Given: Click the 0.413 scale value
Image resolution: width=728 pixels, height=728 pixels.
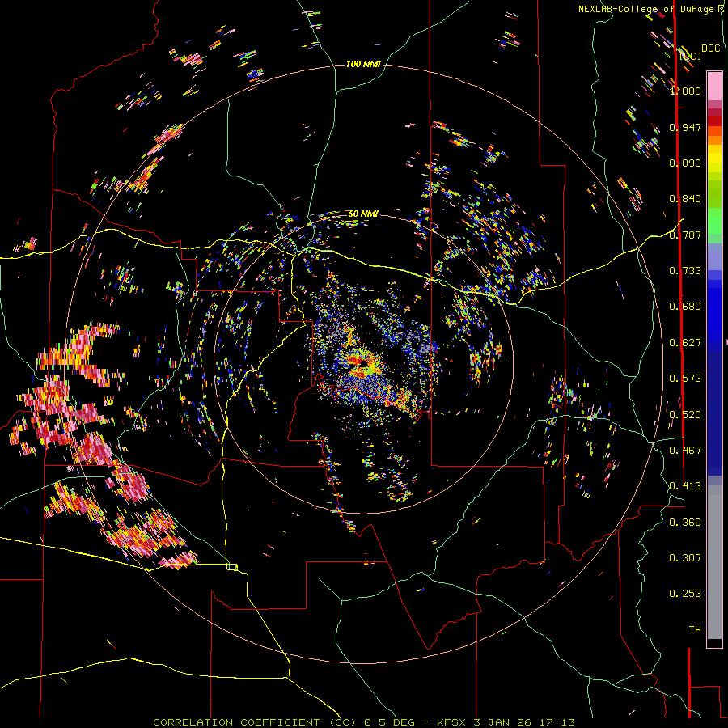Looking at the screenshot, I should [685, 486].
